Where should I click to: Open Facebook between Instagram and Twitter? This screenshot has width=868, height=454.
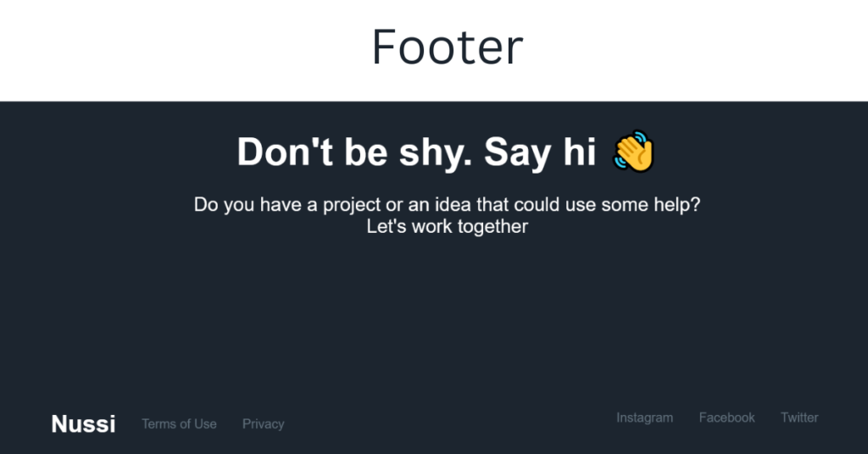(x=726, y=418)
